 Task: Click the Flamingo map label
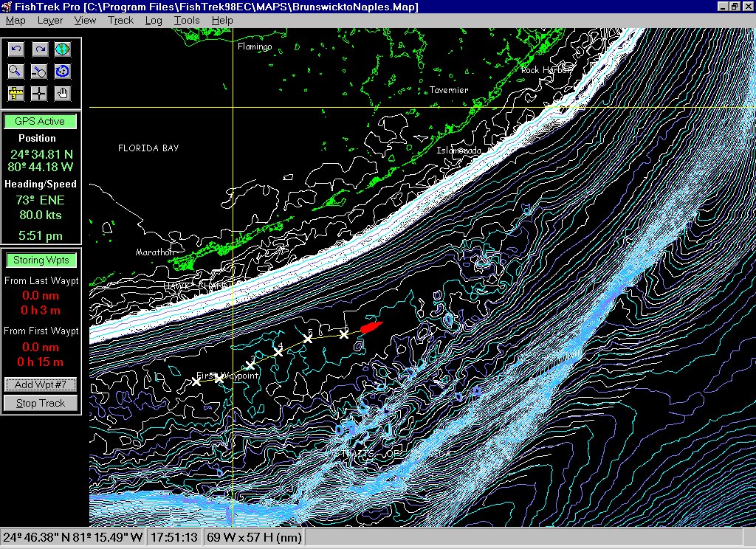[255, 46]
